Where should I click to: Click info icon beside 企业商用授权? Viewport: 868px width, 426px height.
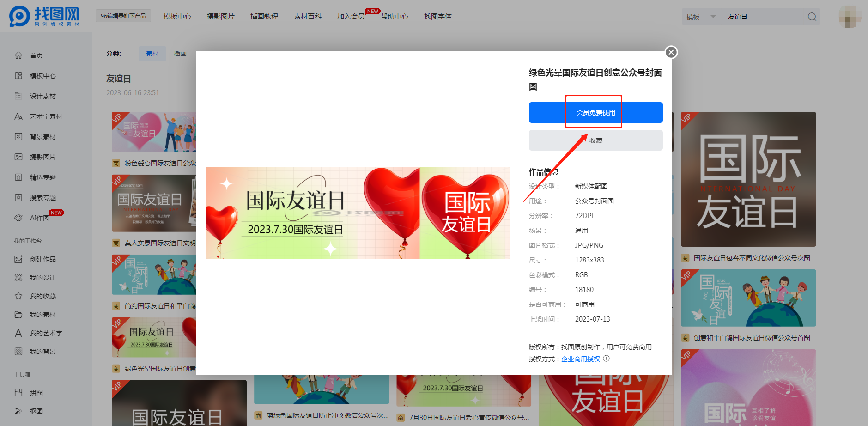point(607,359)
